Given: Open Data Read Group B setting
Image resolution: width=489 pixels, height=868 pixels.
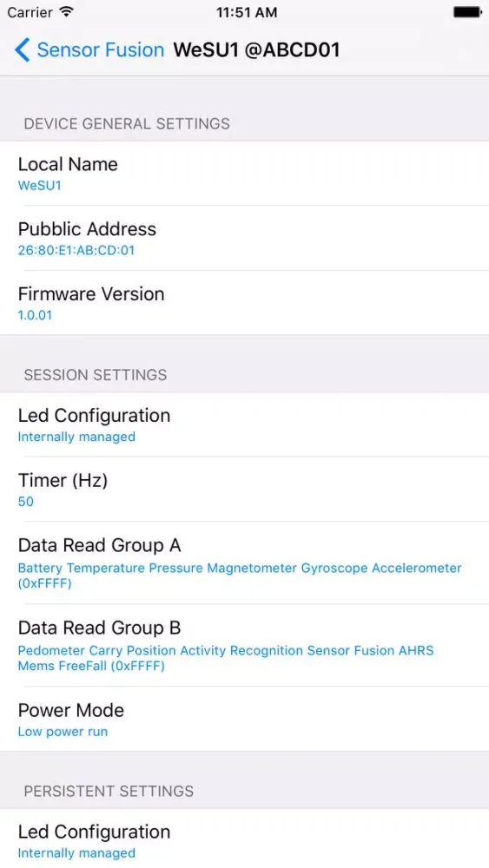Looking at the screenshot, I should [244, 645].
